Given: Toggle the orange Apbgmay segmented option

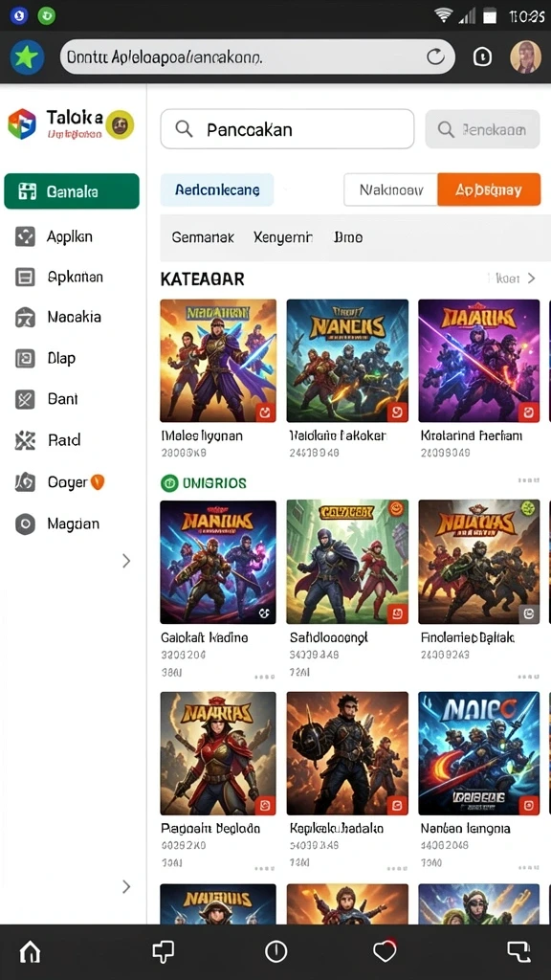Looking at the screenshot, I should [x=489, y=189].
